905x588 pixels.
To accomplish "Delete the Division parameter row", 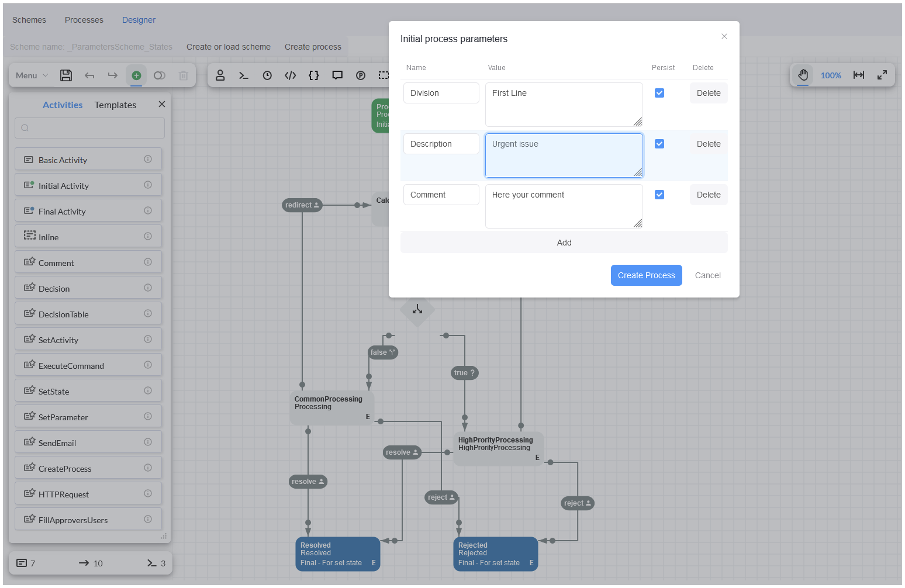I will point(709,93).
